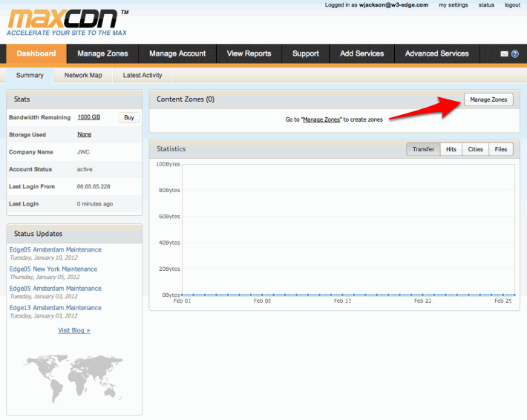This screenshot has width=527, height=420.
Task: Open the 1000 GB bandwidth link
Action: click(x=89, y=117)
